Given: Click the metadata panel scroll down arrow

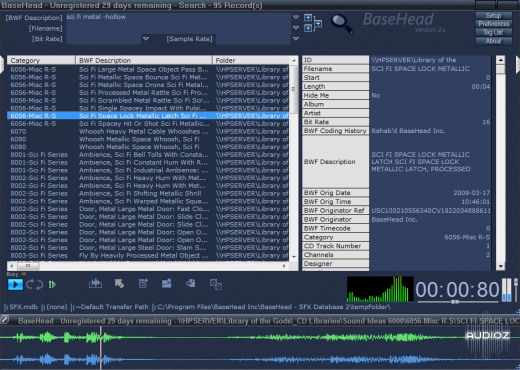Looking at the screenshot, I should [x=500, y=266].
